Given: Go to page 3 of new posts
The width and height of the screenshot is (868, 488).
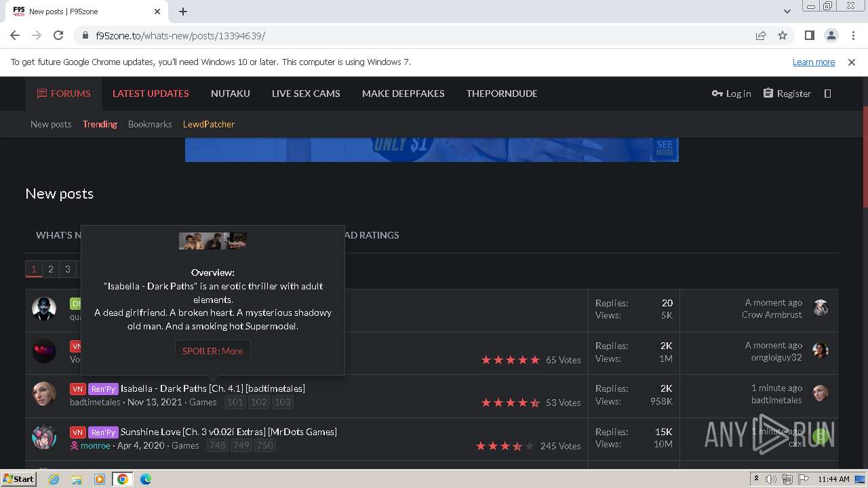Looking at the screenshot, I should click(x=67, y=269).
